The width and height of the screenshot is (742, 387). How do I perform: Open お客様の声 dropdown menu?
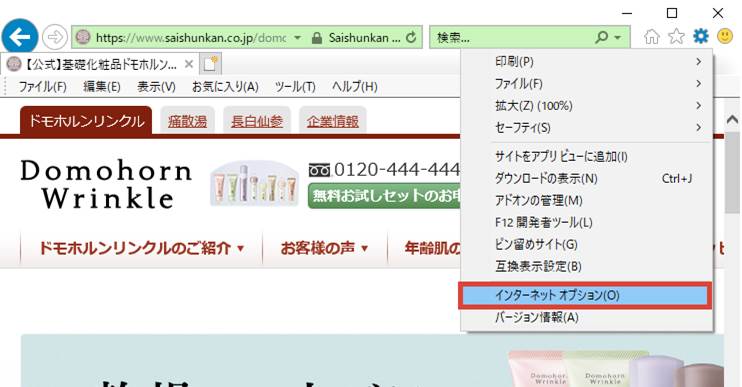(x=324, y=248)
